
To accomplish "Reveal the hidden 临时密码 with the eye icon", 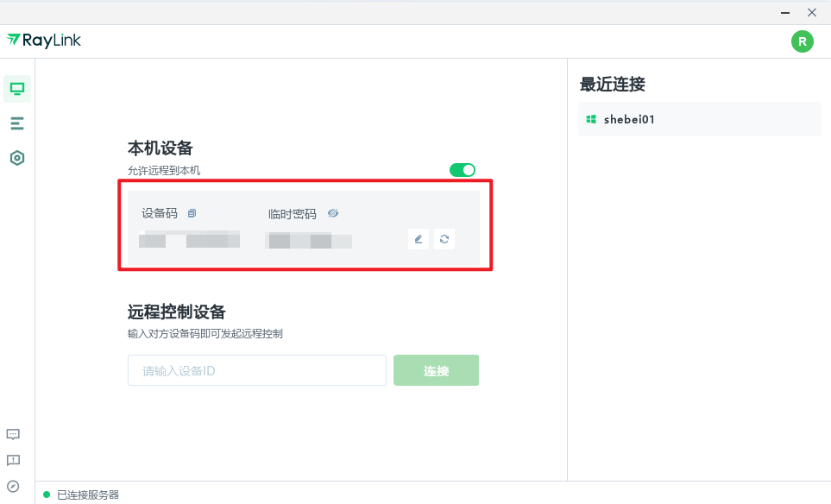I will (x=332, y=212).
